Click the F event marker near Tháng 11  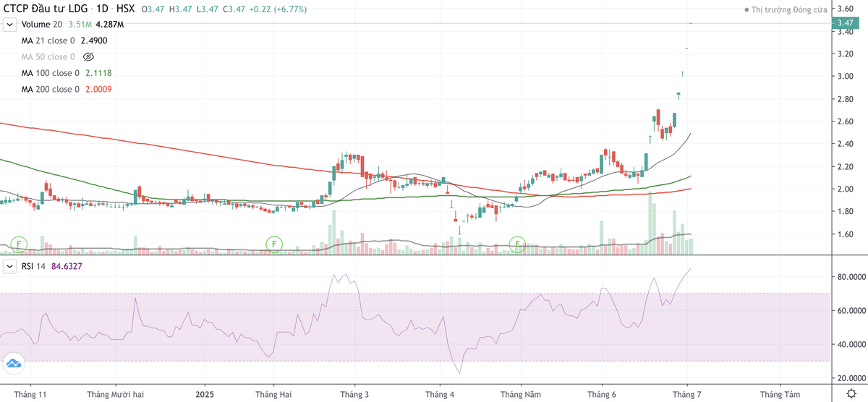19,244
